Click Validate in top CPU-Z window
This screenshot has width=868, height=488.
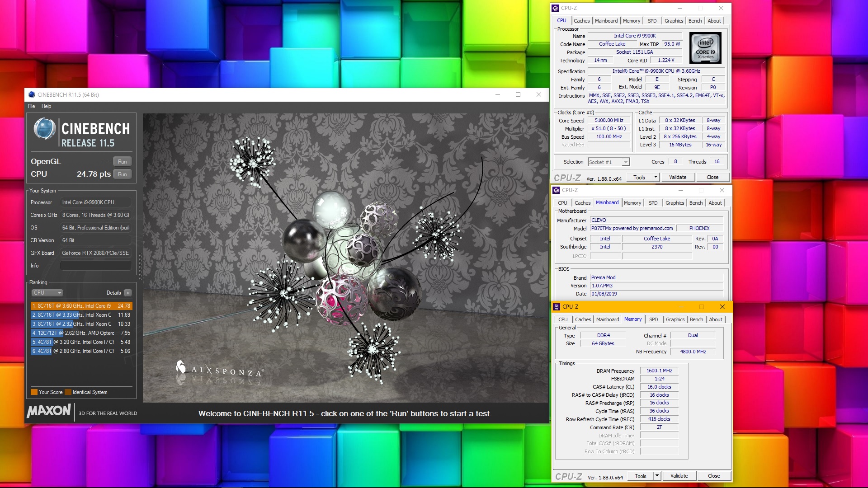[678, 177]
